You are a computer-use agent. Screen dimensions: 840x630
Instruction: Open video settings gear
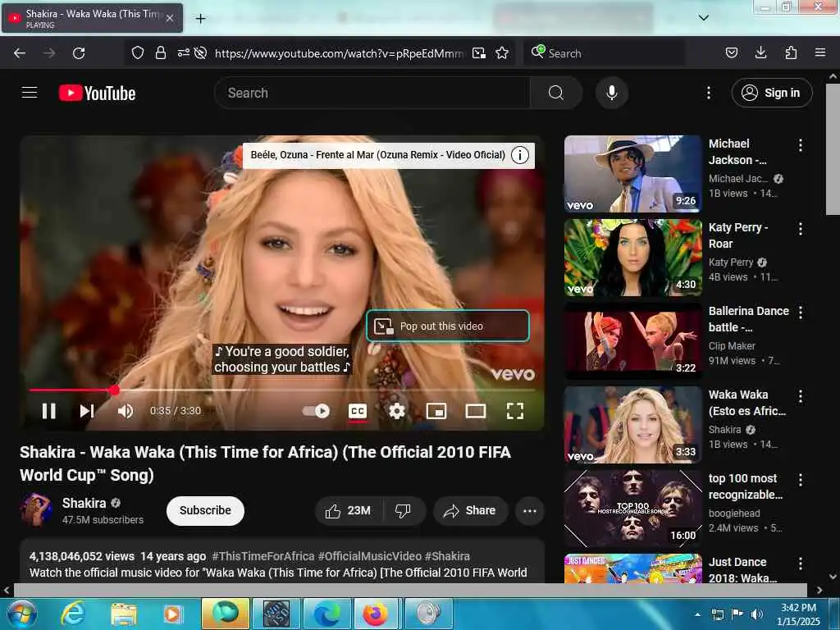(x=397, y=411)
